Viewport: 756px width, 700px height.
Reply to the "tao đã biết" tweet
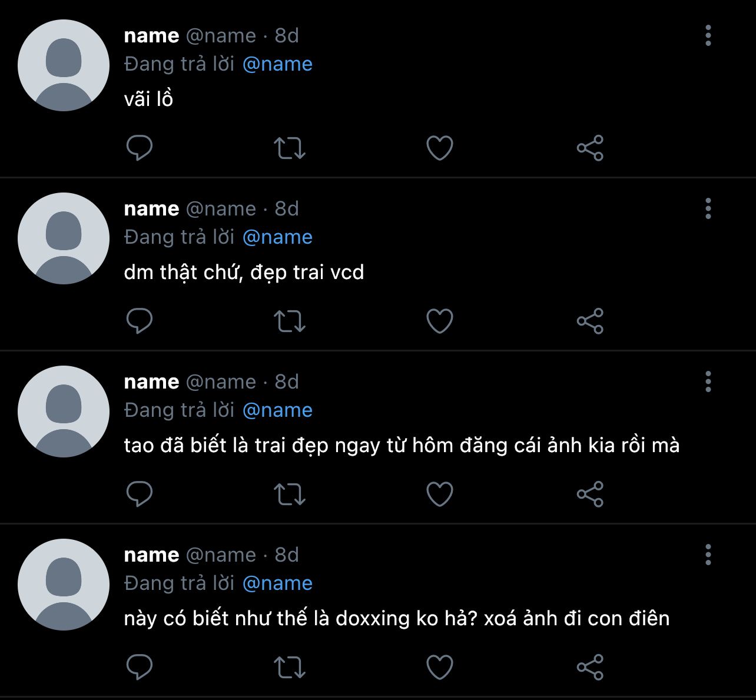(x=140, y=494)
